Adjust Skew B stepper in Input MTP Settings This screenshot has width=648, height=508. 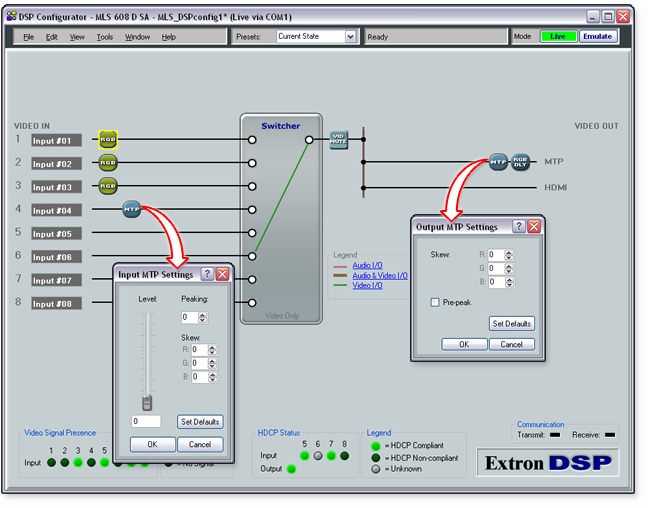pos(212,377)
